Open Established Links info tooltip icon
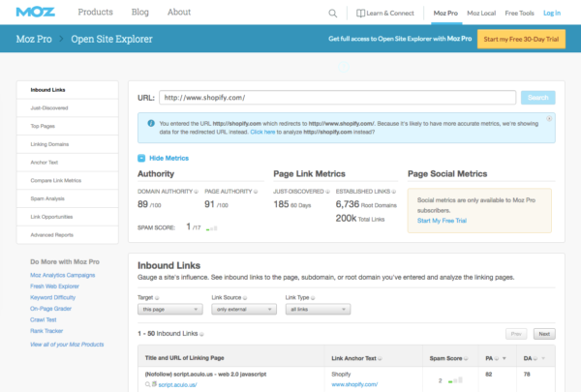Image resolution: width=581 pixels, height=392 pixels. (394, 192)
